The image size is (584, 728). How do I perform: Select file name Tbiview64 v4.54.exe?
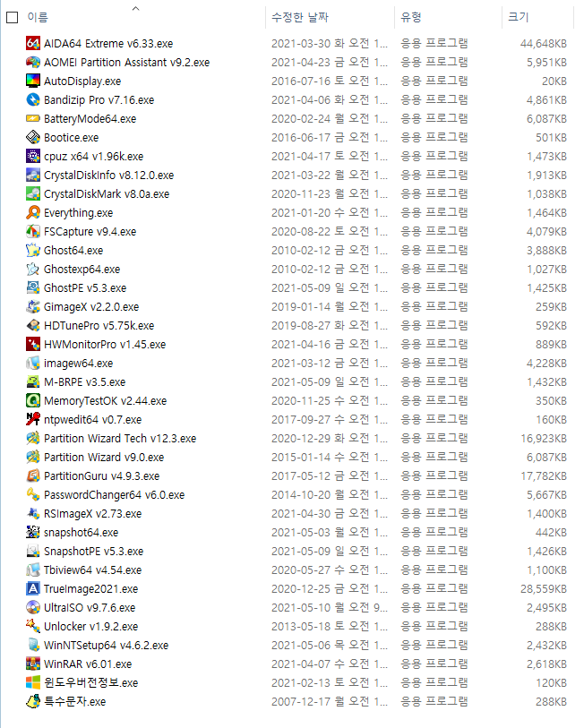(93, 570)
